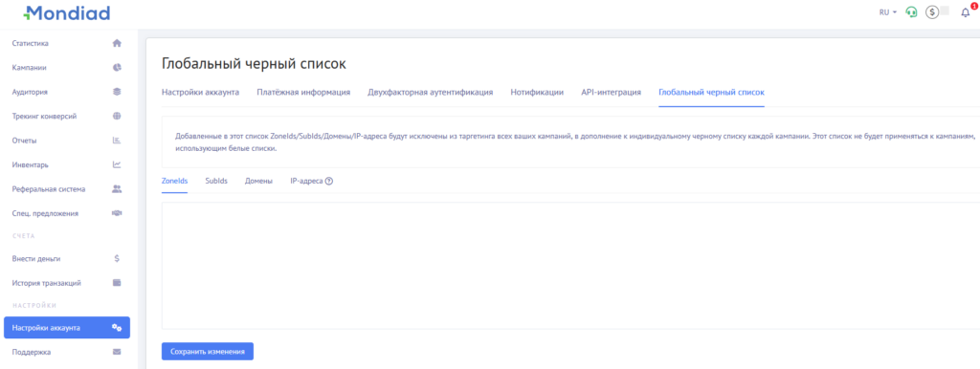Click the pie chart icon beside Кампании
The width and height of the screenshot is (980, 369).
116,68
